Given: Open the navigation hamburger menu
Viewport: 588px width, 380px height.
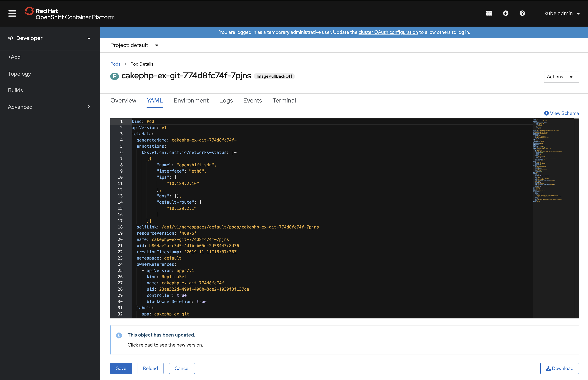Looking at the screenshot, I should pos(12,13).
